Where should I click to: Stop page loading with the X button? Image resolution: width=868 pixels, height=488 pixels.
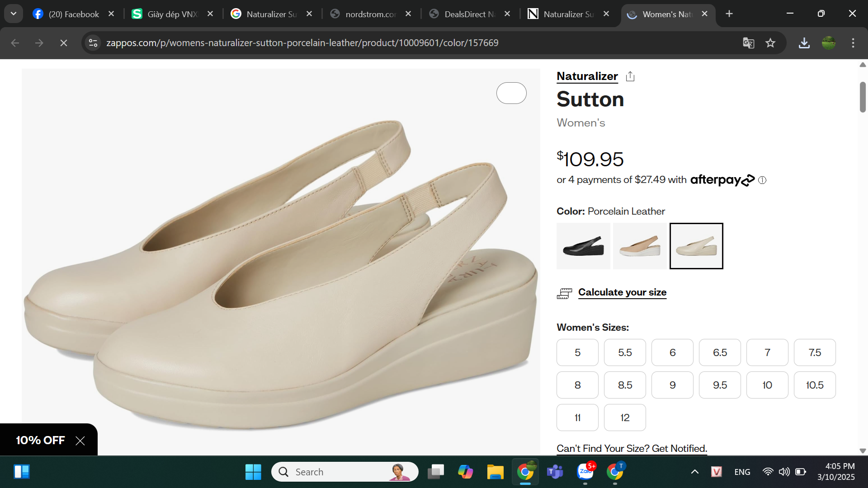[x=64, y=43]
